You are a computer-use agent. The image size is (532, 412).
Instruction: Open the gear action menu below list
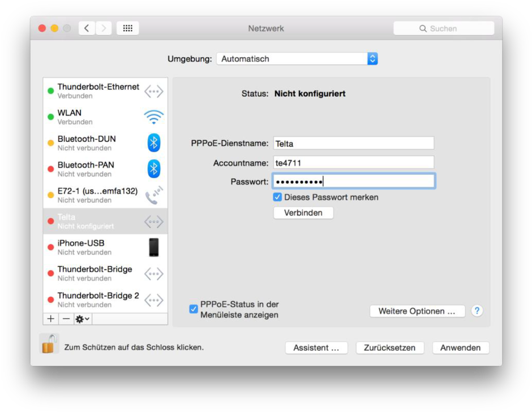pyautogui.click(x=83, y=319)
